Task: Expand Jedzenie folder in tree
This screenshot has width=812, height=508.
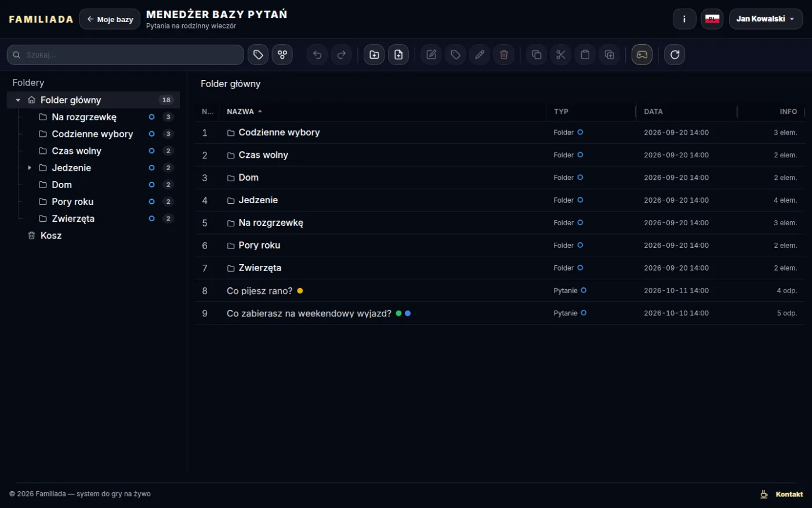Action: click(x=30, y=168)
